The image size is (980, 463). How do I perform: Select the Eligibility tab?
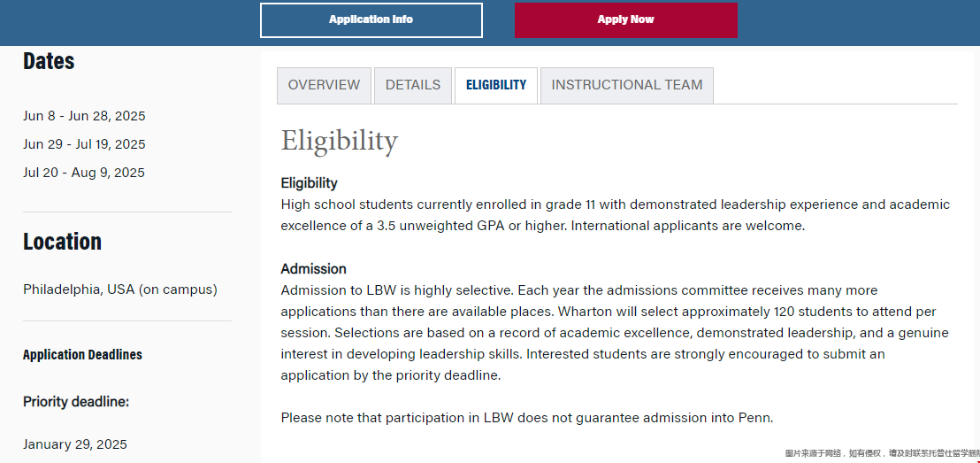point(496,85)
